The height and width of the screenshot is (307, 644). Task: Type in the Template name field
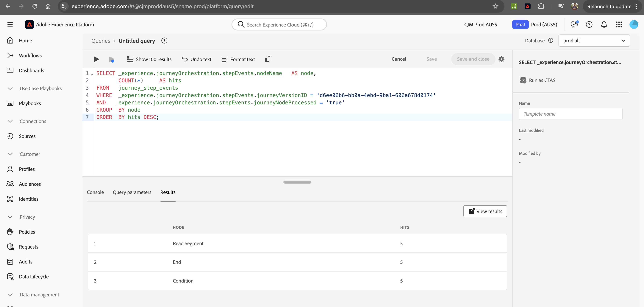click(571, 114)
